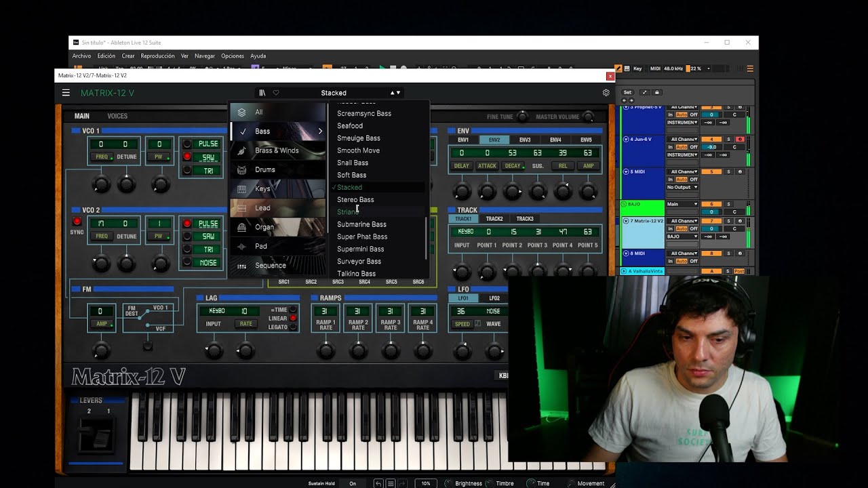
Task: Unfold the 7 Matrix-12 V2 track
Action: coord(625,221)
